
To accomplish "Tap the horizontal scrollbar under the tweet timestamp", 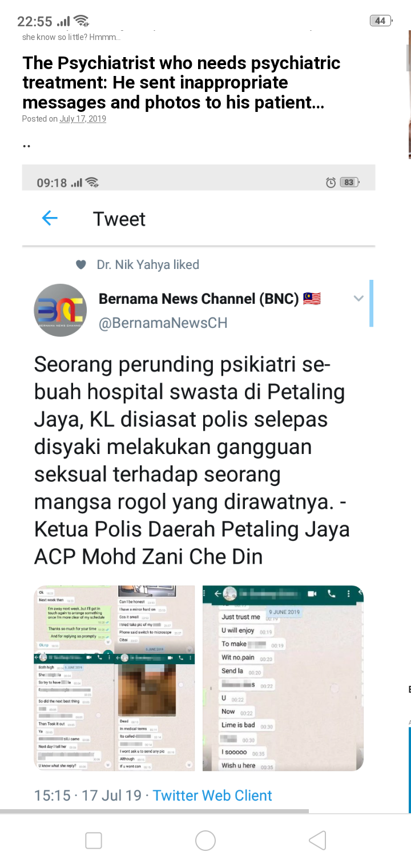I will (154, 811).
